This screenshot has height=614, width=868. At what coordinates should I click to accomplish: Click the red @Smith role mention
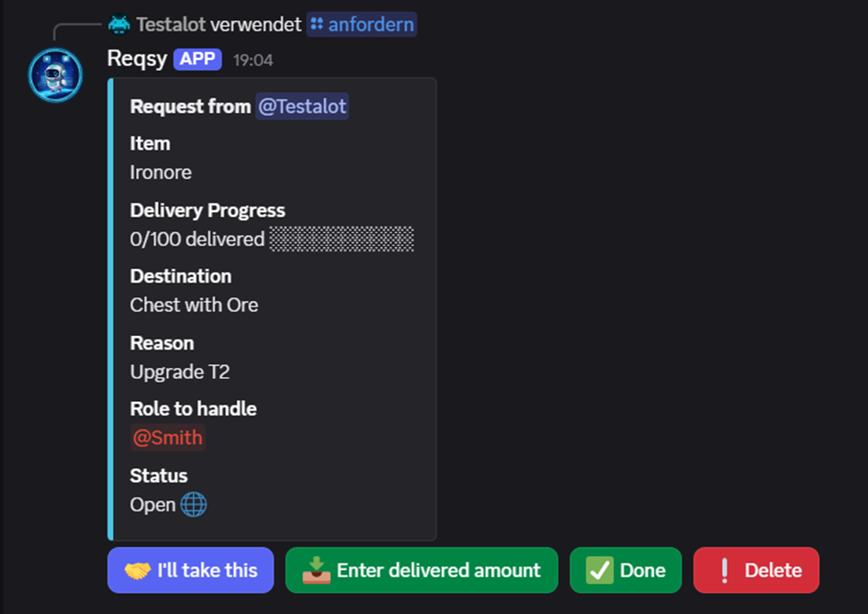pyautogui.click(x=167, y=438)
